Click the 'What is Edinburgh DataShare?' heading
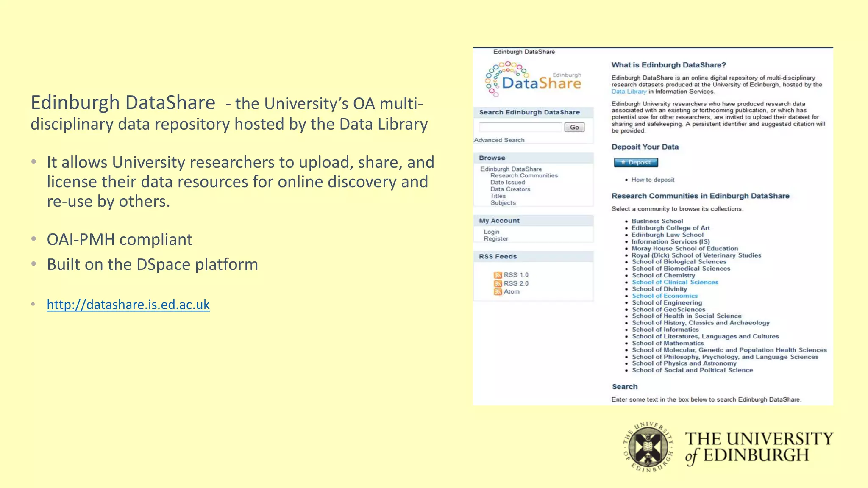The image size is (868, 488). (669, 65)
